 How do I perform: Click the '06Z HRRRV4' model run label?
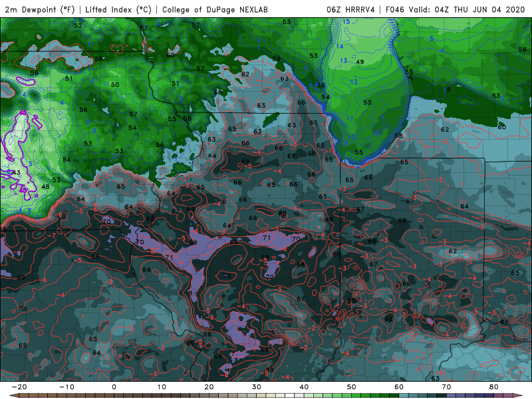pos(350,10)
